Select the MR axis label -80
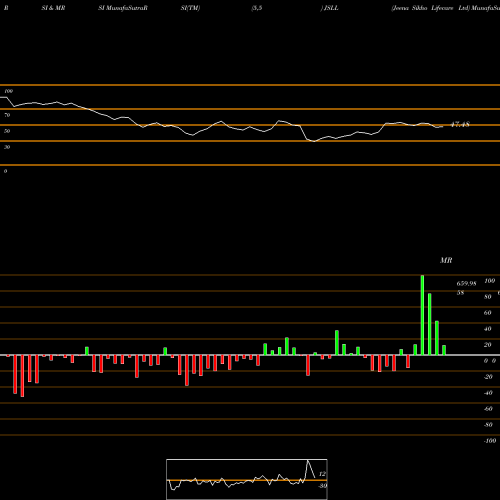500x500 pixels. pyautogui.click(x=488, y=425)
